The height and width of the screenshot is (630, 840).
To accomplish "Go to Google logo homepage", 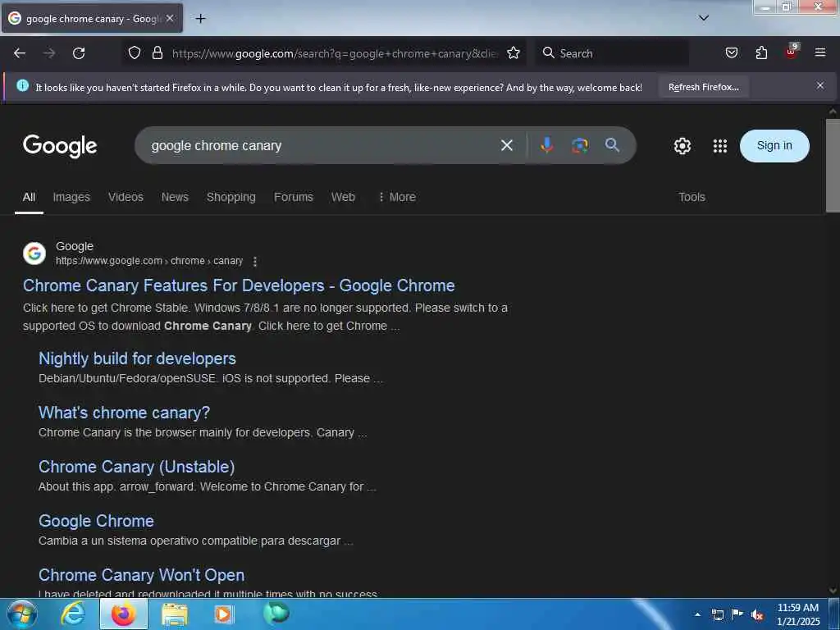I will click(60, 146).
